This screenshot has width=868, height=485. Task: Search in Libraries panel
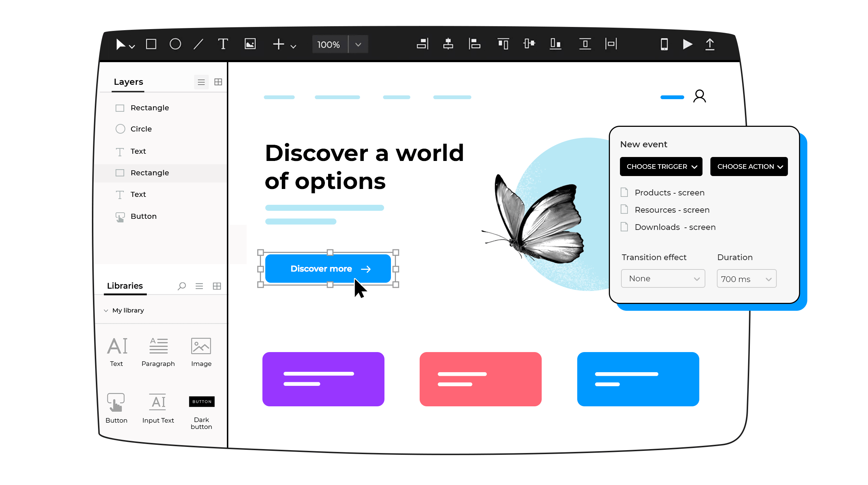[x=182, y=286]
